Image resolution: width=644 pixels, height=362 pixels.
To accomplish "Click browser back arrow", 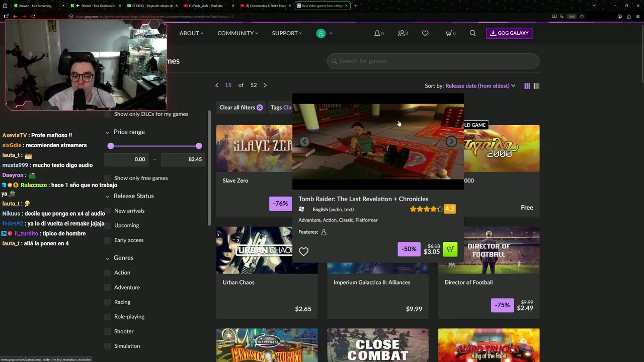I will point(15,16).
